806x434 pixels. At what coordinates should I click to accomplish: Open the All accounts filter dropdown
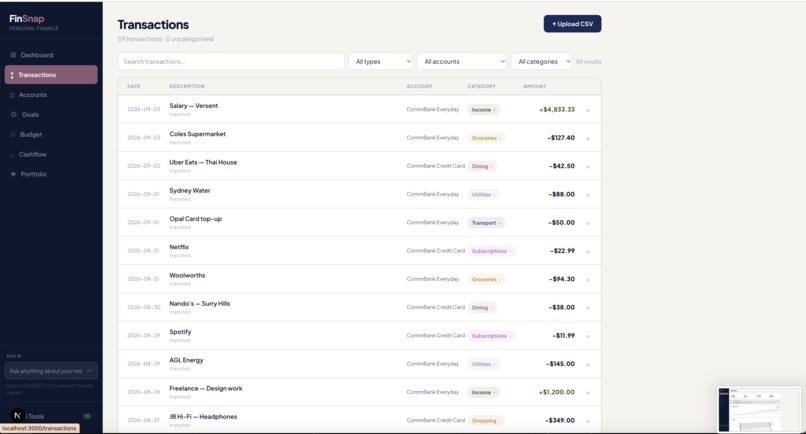(x=462, y=62)
